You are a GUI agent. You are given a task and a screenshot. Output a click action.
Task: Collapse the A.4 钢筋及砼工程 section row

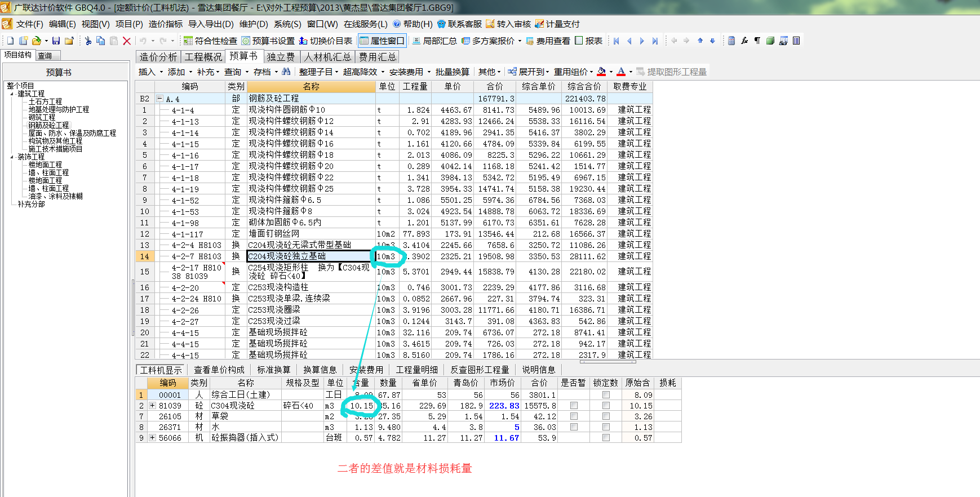coord(159,99)
